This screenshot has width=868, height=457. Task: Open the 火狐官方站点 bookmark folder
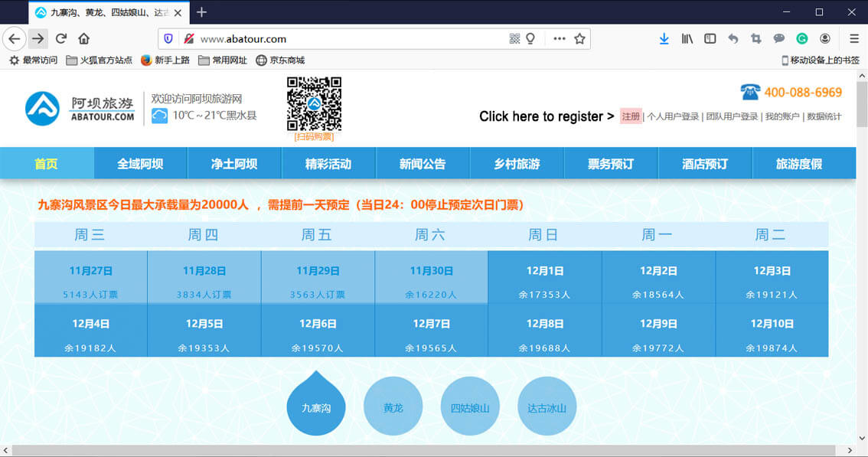[x=99, y=60]
